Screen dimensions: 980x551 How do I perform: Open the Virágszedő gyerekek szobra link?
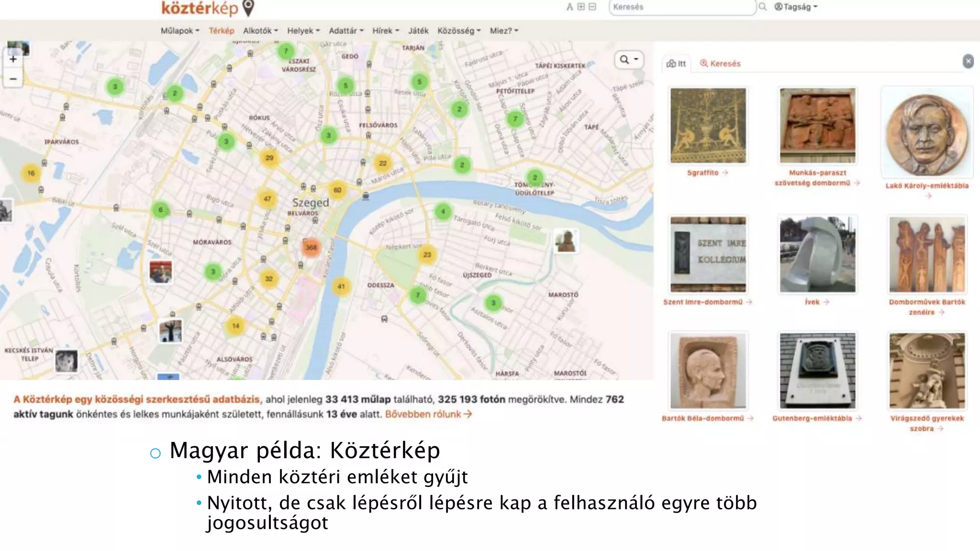(x=927, y=423)
